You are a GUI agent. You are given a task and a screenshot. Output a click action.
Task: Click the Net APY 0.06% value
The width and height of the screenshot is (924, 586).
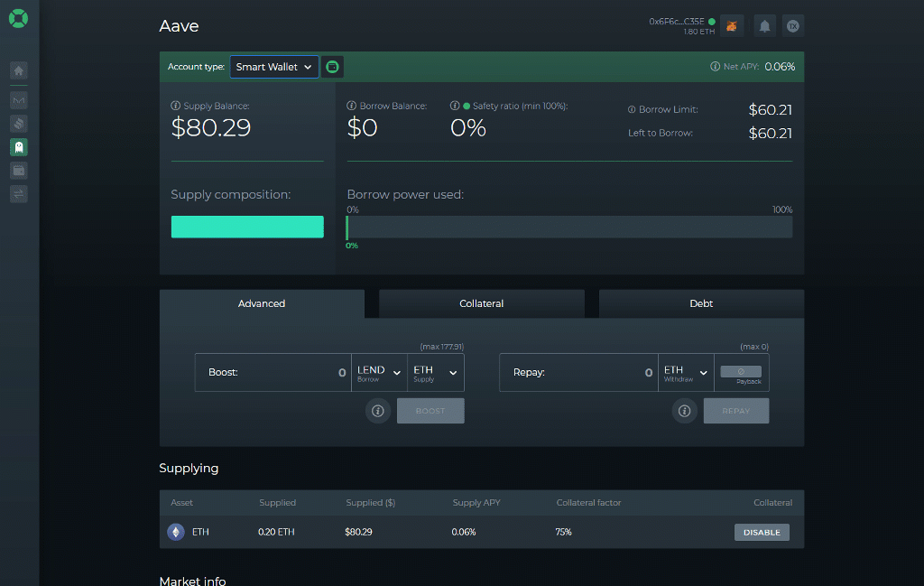pos(780,67)
